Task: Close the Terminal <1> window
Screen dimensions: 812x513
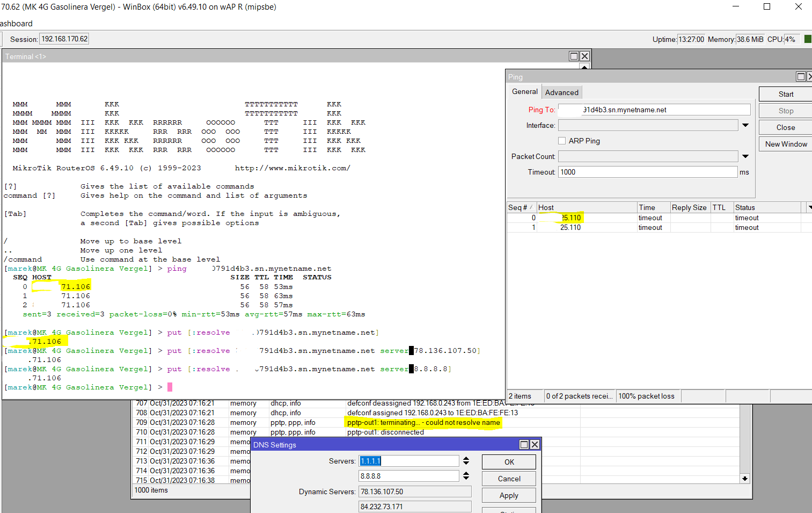Action: click(x=584, y=56)
